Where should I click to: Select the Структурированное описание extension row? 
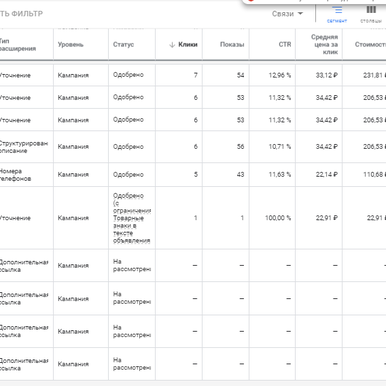pos(193,147)
